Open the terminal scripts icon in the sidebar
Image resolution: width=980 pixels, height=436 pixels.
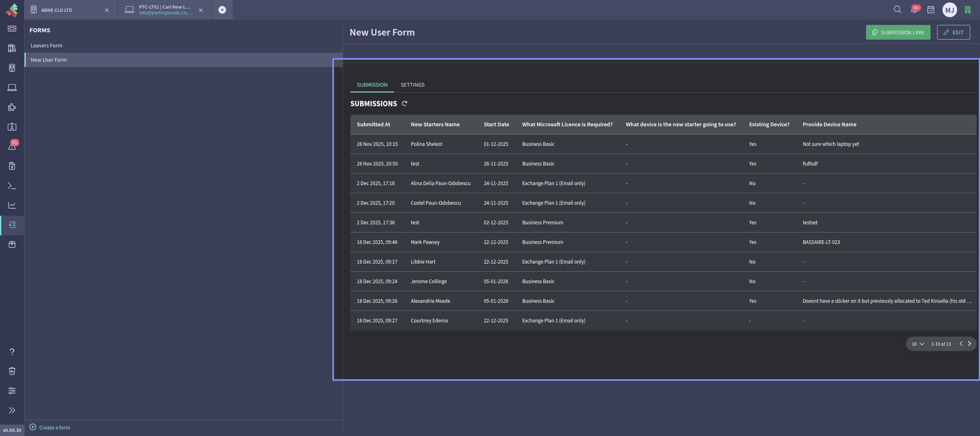point(12,186)
